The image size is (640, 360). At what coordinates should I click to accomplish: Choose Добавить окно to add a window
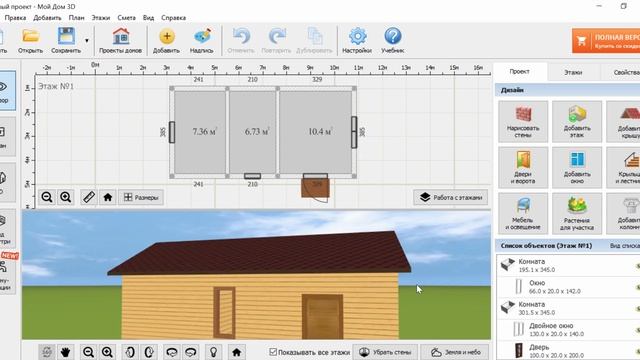[x=577, y=168]
